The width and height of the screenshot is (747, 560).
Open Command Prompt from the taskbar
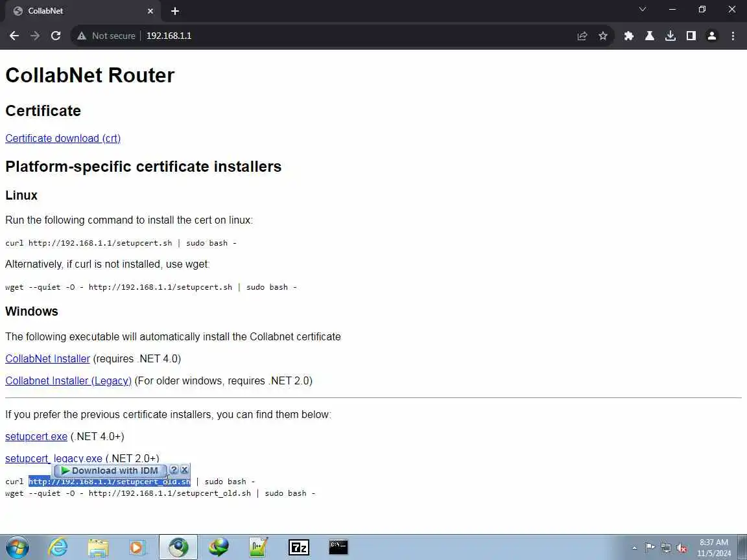pos(338,548)
